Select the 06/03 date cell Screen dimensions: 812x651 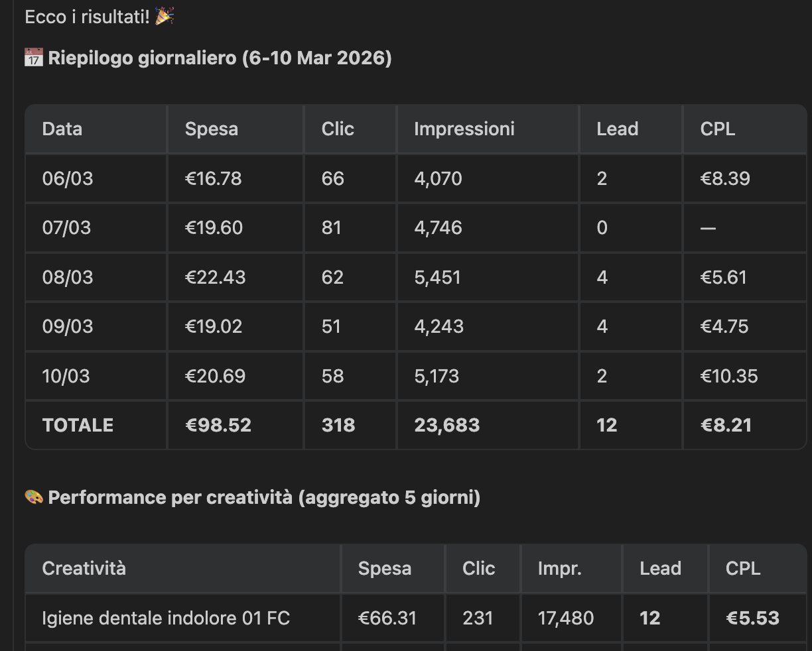coord(68,178)
